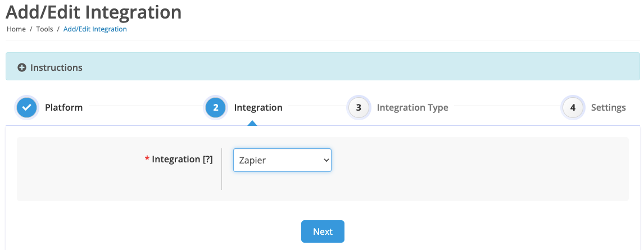Select the Platform step checkmark circle
Viewport: 644px width, 250px height.
[x=27, y=107]
